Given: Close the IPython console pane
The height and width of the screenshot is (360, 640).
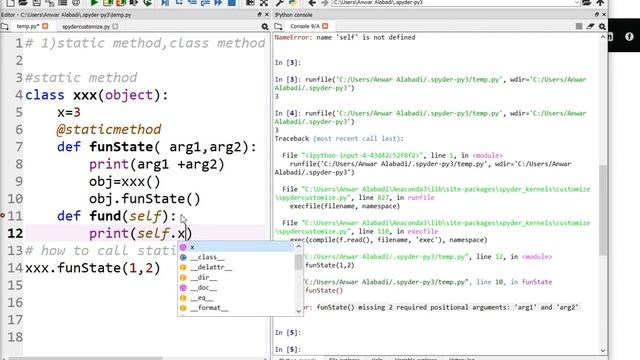Looking at the screenshot, I should [604, 14].
